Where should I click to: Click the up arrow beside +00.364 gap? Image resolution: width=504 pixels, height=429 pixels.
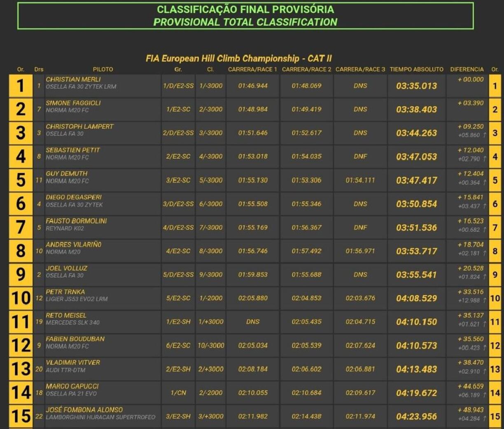[x=485, y=183]
